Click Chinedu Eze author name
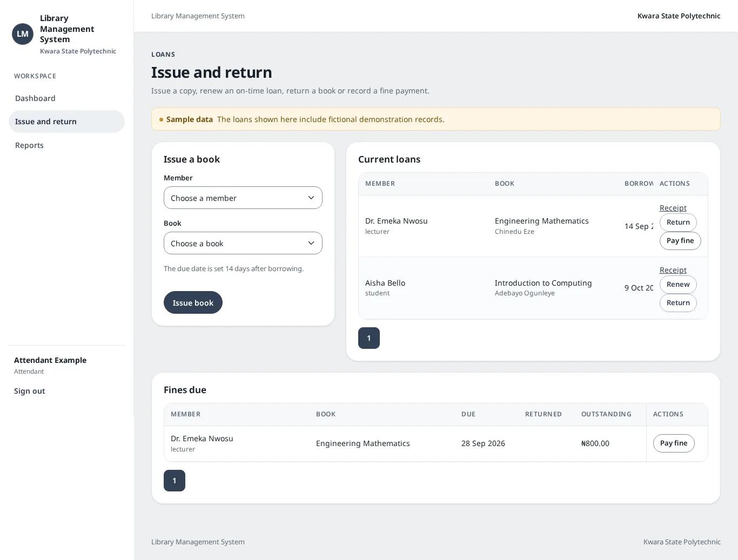Image resolution: width=738 pixels, height=560 pixels. point(514,232)
